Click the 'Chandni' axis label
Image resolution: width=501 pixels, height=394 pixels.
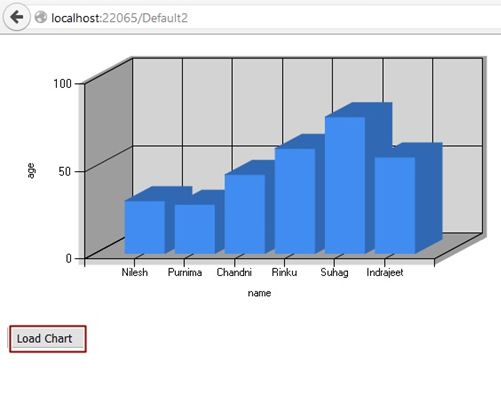(x=234, y=272)
